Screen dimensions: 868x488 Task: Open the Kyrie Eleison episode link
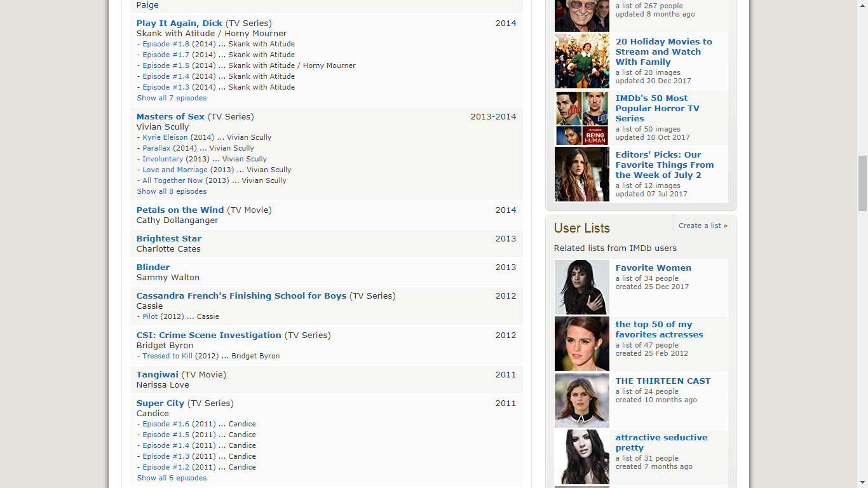pos(165,138)
